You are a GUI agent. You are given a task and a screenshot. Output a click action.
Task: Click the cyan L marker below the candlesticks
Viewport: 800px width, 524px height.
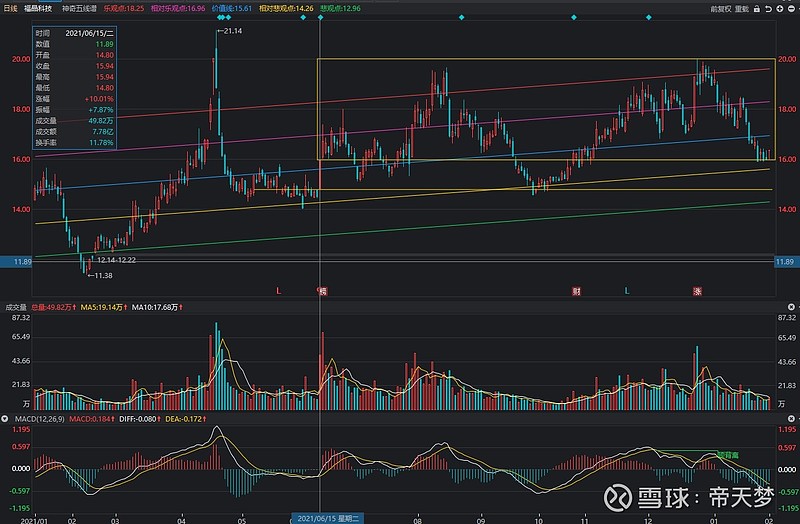(x=627, y=291)
